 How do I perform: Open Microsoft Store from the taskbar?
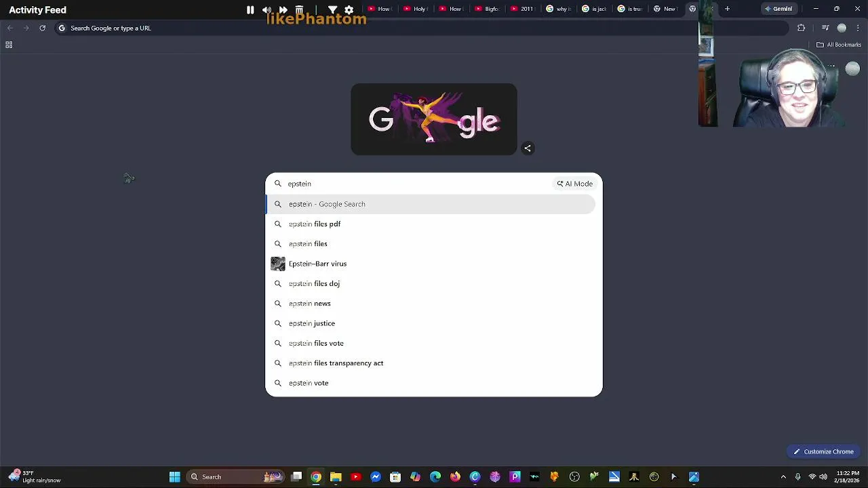point(395,477)
